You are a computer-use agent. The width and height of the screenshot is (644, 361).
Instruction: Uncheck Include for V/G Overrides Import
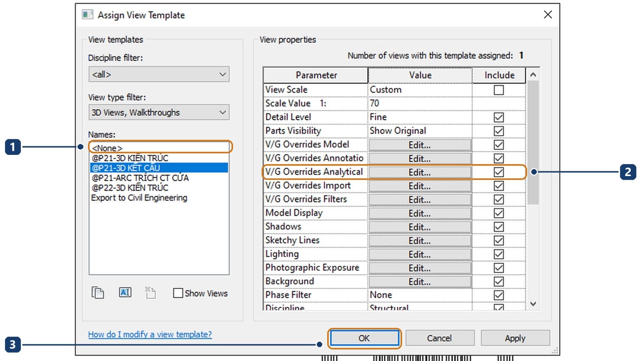tap(499, 186)
